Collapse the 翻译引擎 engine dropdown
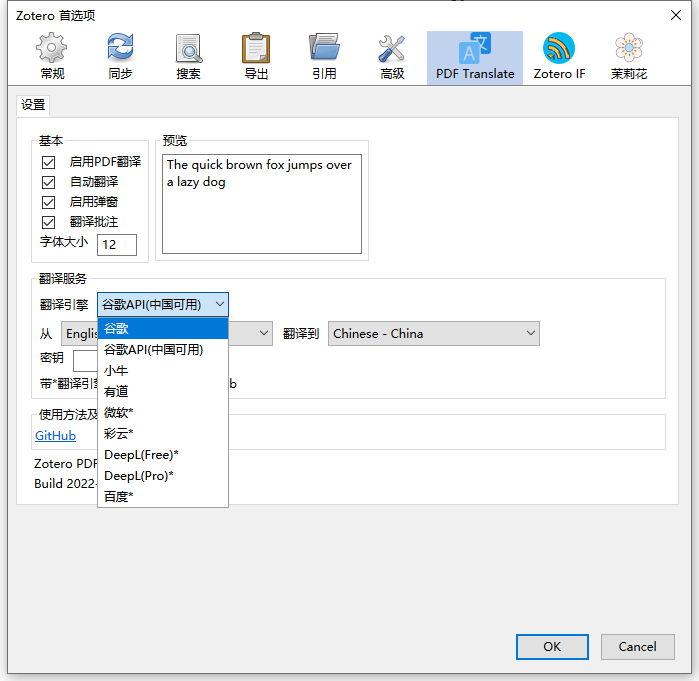Viewport: 699px width, 681px height. (163, 304)
